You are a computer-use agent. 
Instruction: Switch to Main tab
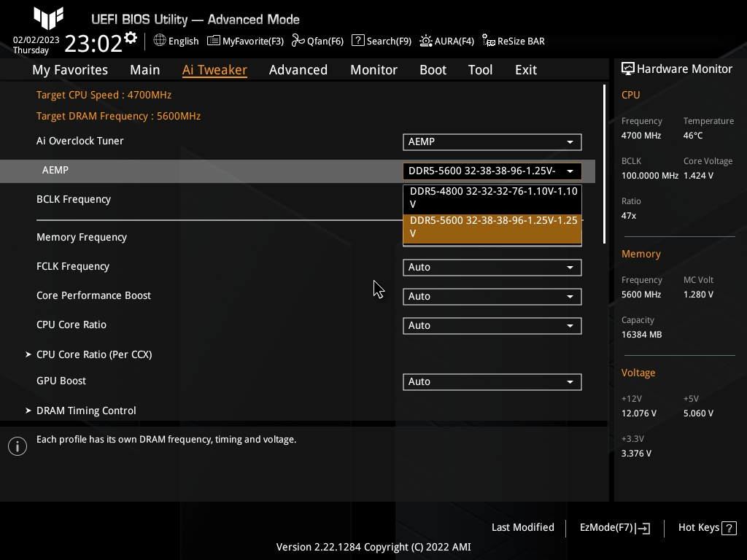(145, 70)
